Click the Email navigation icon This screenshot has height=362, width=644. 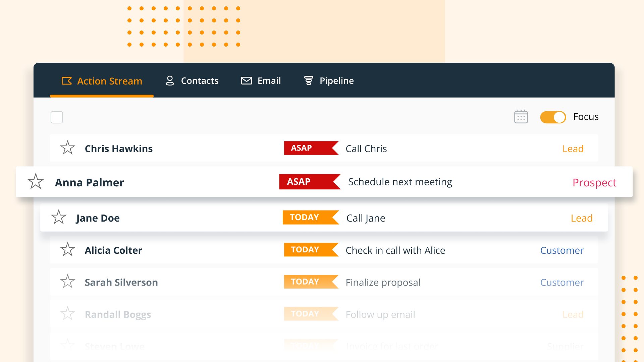pyautogui.click(x=246, y=80)
